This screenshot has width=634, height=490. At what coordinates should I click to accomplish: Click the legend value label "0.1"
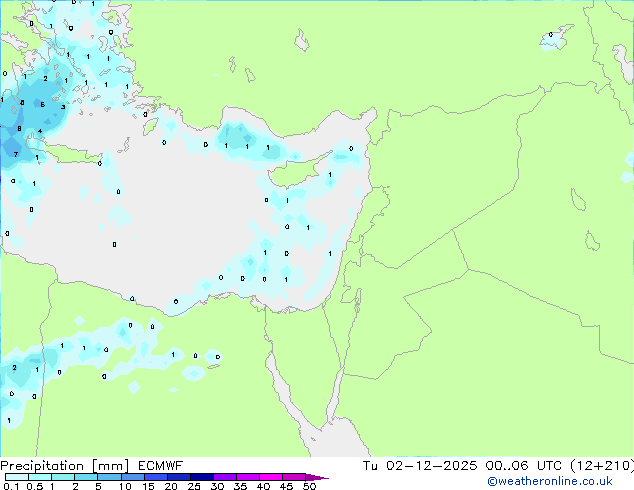click(x=11, y=486)
